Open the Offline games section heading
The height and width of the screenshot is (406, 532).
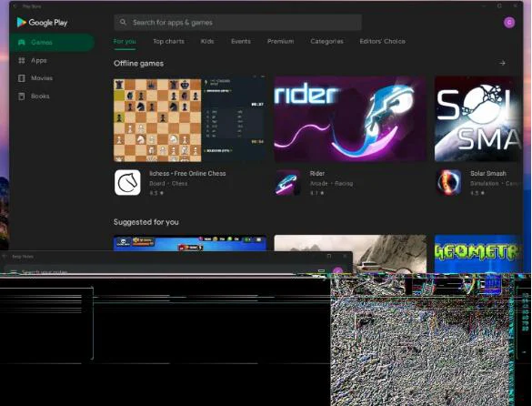pos(138,64)
